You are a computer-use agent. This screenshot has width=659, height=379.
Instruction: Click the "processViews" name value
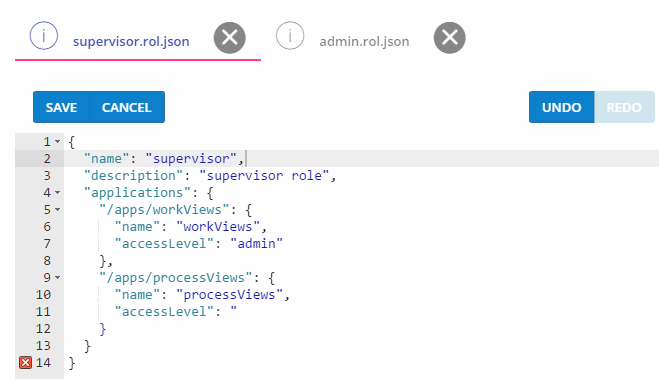[x=229, y=295]
